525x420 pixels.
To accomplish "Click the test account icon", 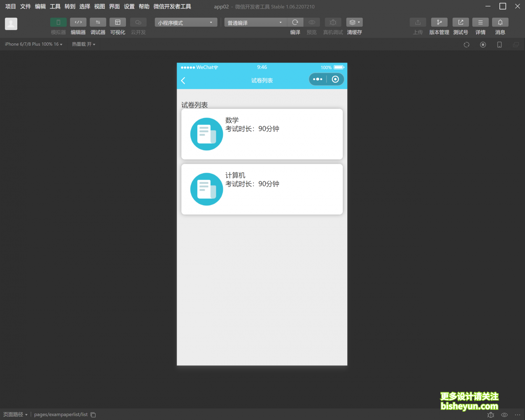I will point(460,22).
